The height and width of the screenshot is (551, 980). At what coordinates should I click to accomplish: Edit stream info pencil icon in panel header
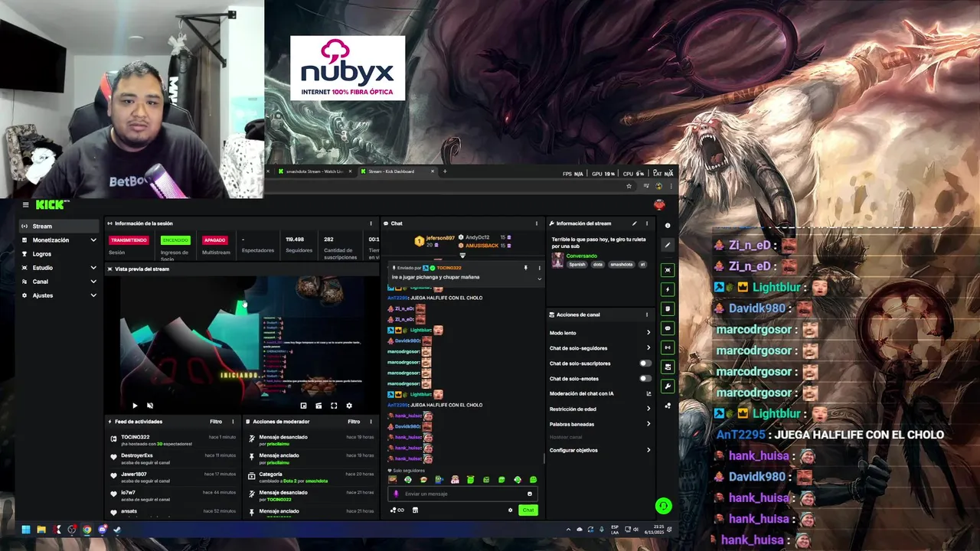[x=634, y=223]
